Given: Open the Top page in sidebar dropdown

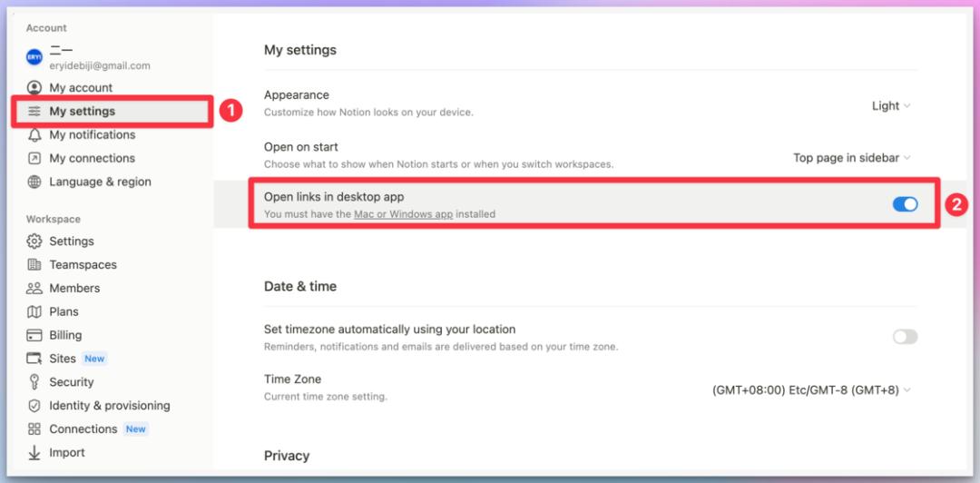Looking at the screenshot, I should click(x=852, y=158).
